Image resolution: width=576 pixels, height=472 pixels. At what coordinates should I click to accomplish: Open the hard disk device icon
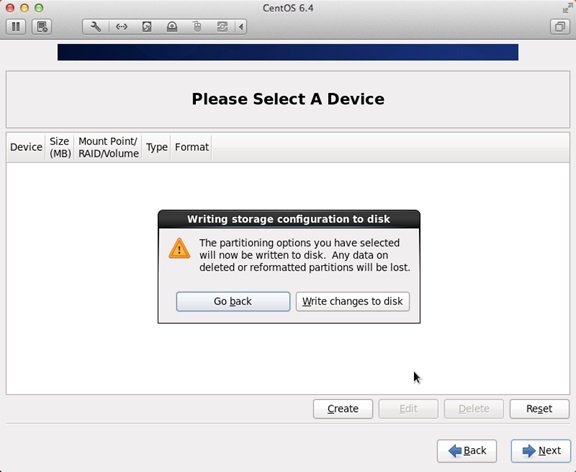click(147, 27)
